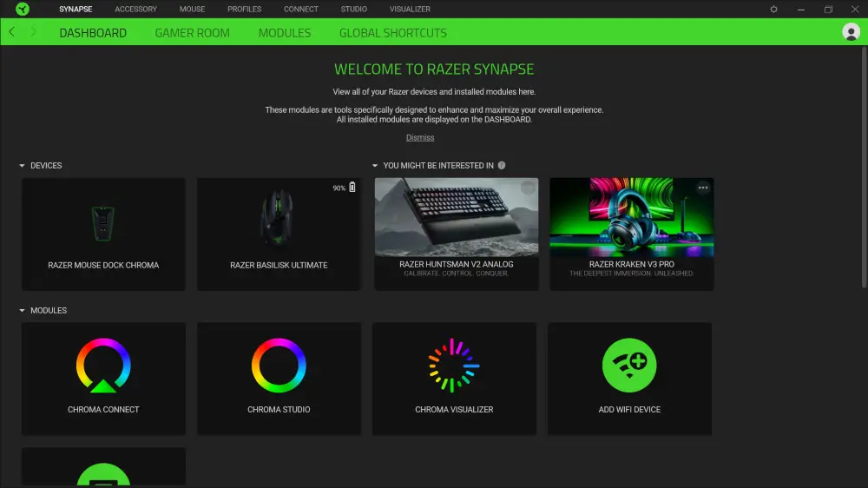Open the Studio menu
Screen dimensions: 868x488
pyautogui.click(x=354, y=10)
